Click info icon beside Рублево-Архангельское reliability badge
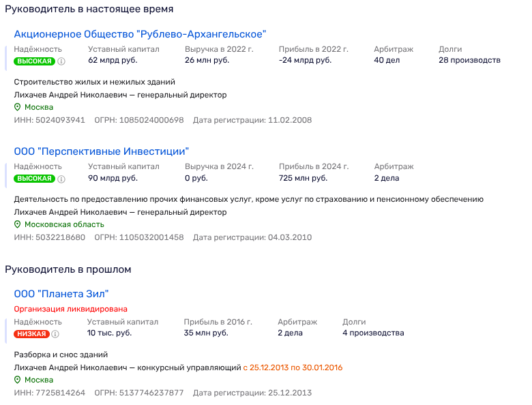This screenshot has height=405, width=532. click(61, 61)
